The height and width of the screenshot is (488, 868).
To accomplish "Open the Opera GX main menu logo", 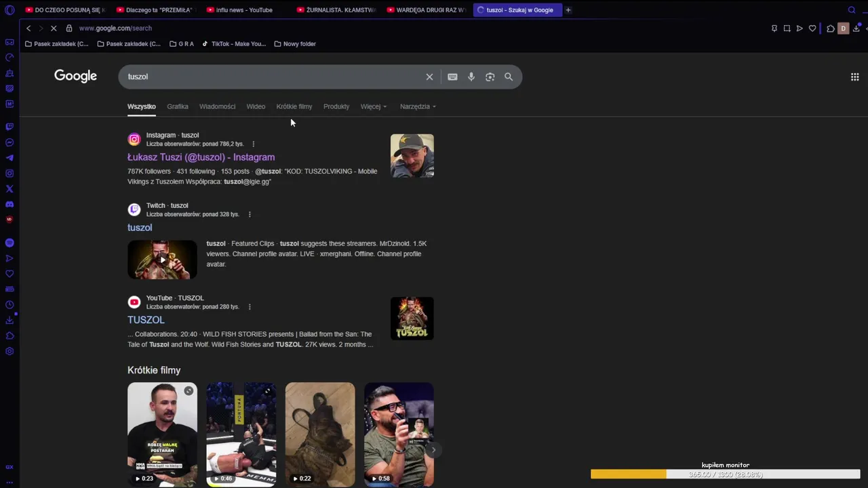I will pos(9,10).
